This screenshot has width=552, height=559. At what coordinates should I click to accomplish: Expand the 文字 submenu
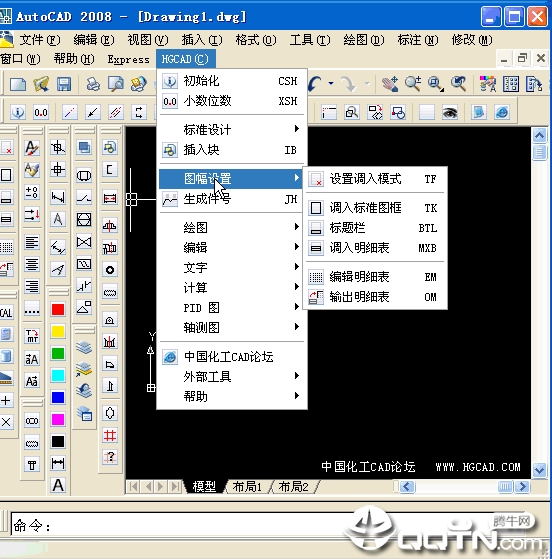point(232,267)
